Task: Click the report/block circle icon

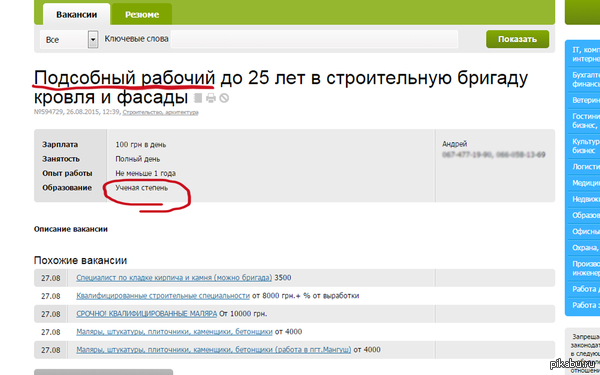Action: [224, 98]
